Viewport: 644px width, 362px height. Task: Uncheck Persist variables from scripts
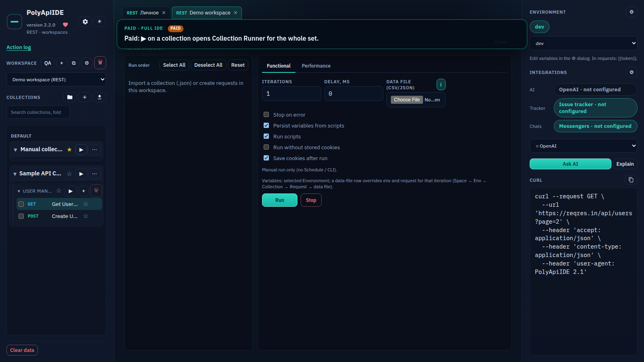coord(266,125)
